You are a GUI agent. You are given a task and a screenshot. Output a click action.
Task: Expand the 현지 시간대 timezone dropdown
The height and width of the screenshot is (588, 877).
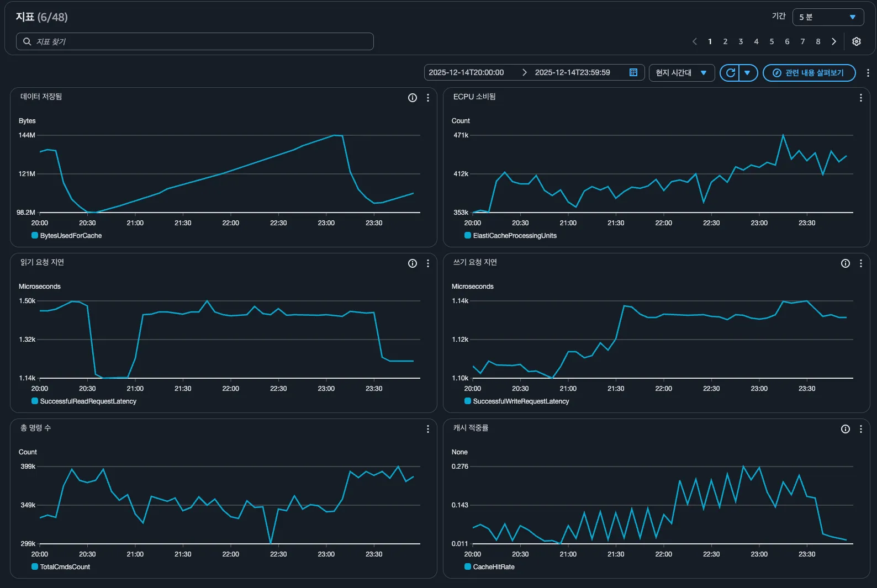tap(681, 73)
